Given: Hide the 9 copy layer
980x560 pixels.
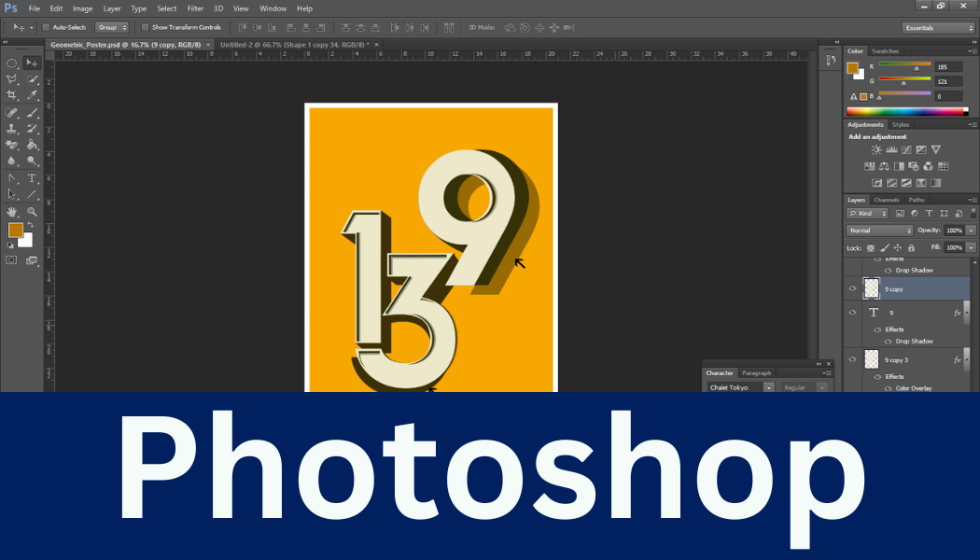Looking at the screenshot, I should [x=852, y=289].
